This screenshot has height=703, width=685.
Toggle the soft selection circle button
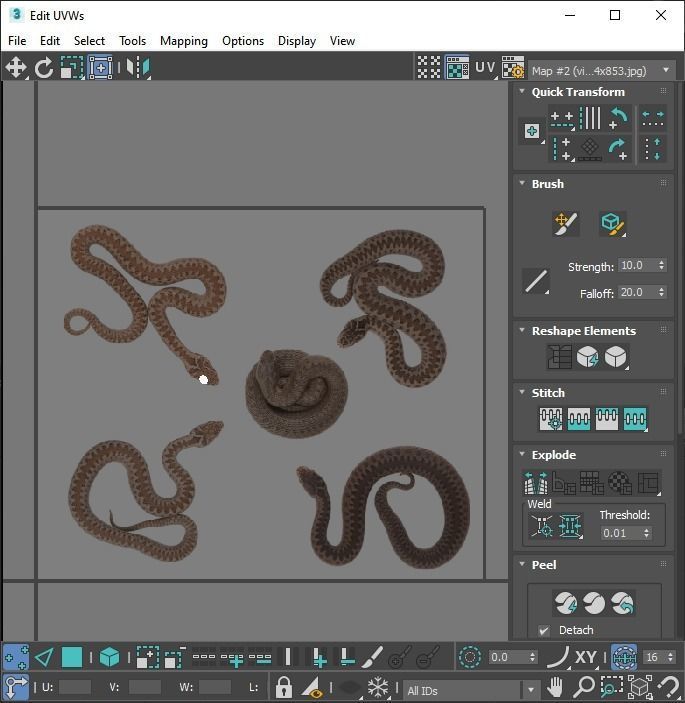coord(470,657)
